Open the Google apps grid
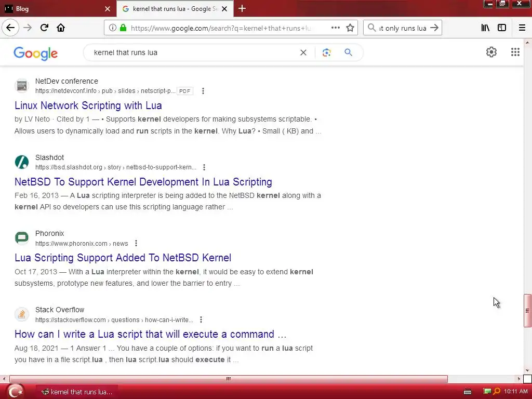532x399 pixels. coord(515,52)
